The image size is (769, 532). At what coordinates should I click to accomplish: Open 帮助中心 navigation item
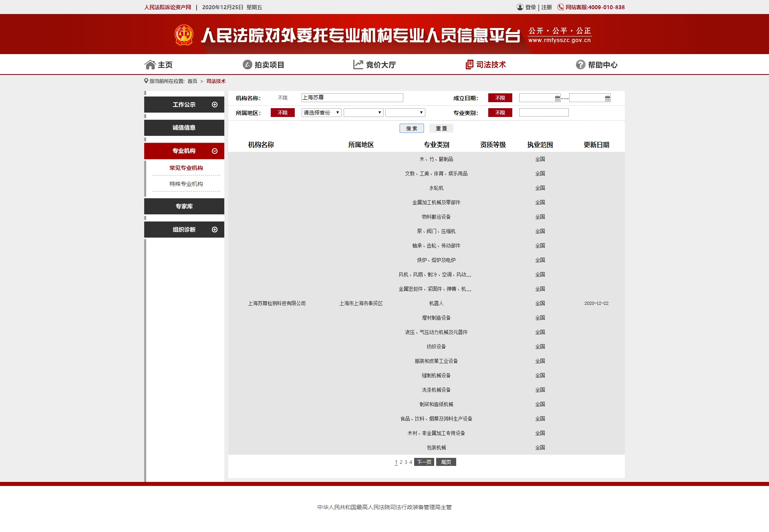coord(597,64)
